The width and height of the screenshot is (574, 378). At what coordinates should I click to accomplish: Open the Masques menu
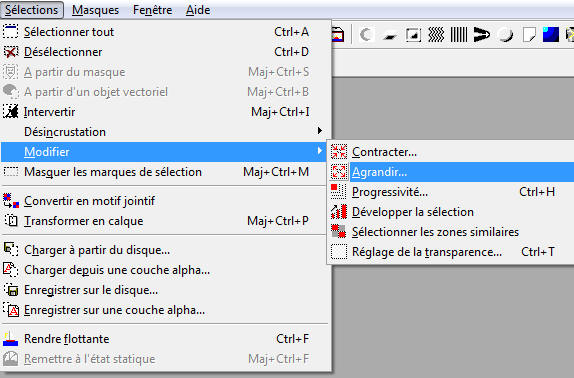pos(96,10)
